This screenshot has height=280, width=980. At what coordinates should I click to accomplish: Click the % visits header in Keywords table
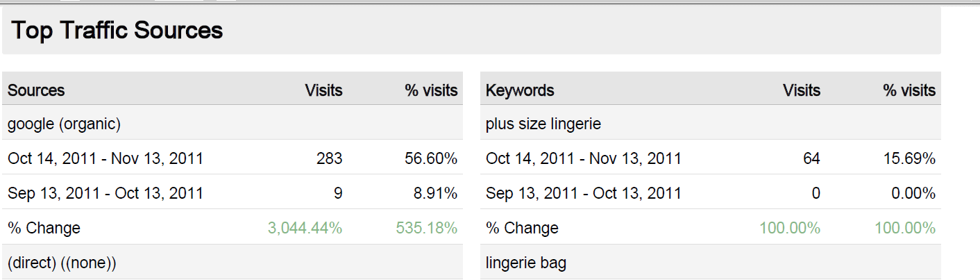point(910,90)
